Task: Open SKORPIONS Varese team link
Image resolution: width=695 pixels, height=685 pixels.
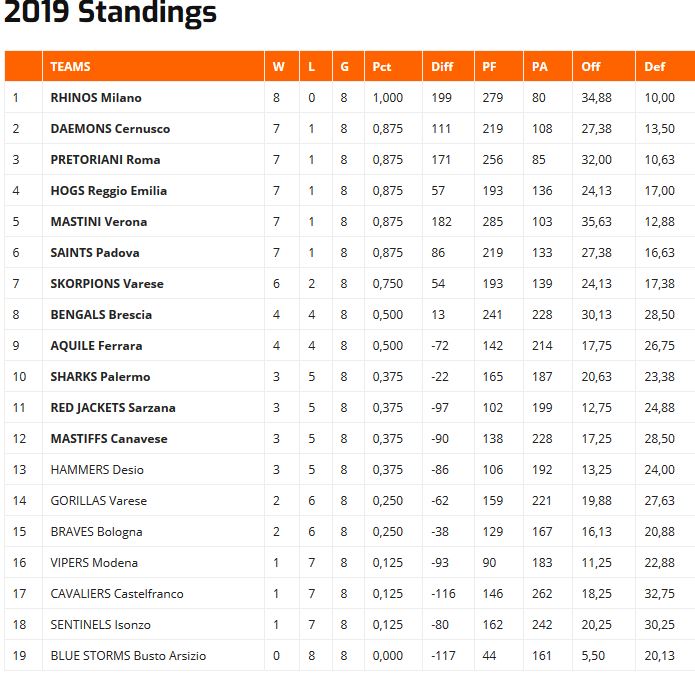Action: (x=106, y=284)
